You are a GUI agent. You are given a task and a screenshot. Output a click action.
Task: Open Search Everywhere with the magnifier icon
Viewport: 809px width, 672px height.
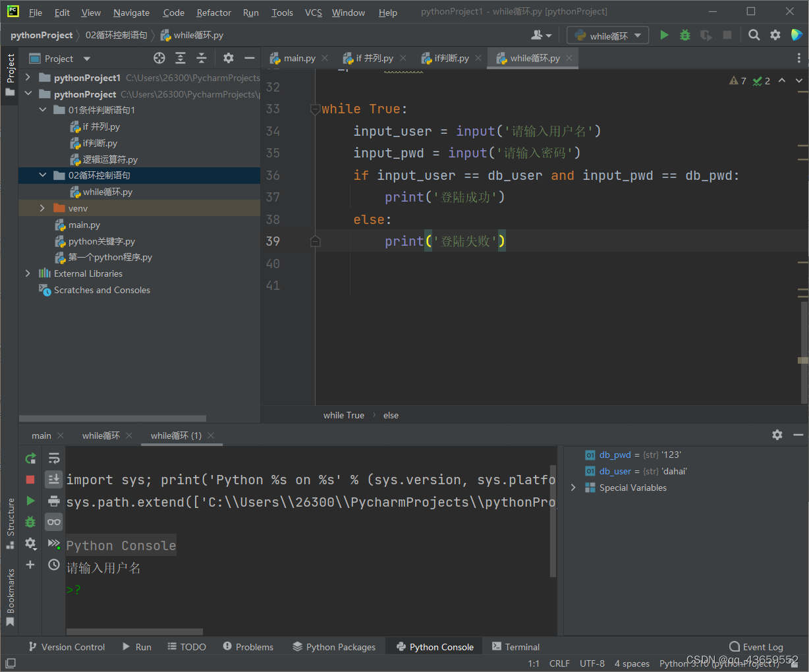coord(754,35)
